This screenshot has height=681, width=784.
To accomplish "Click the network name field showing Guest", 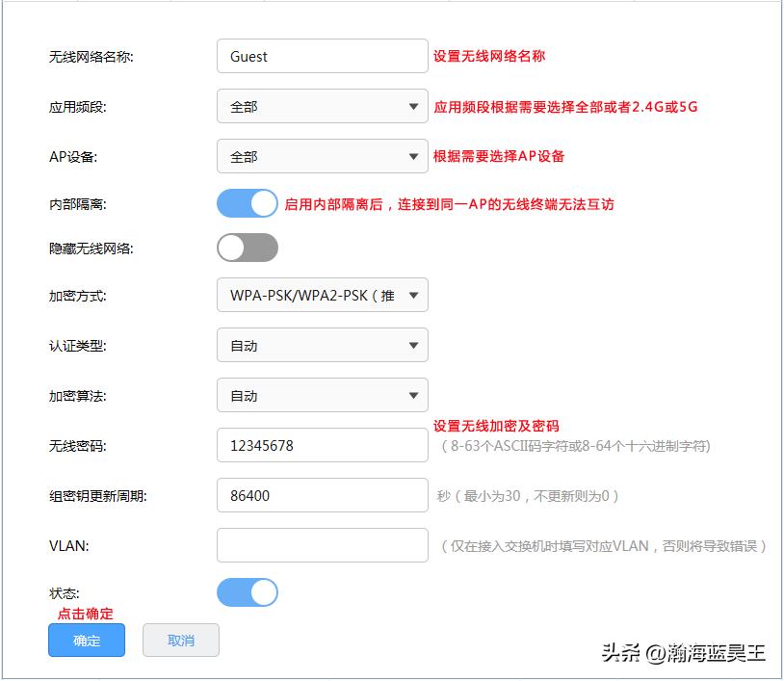I will click(x=323, y=56).
